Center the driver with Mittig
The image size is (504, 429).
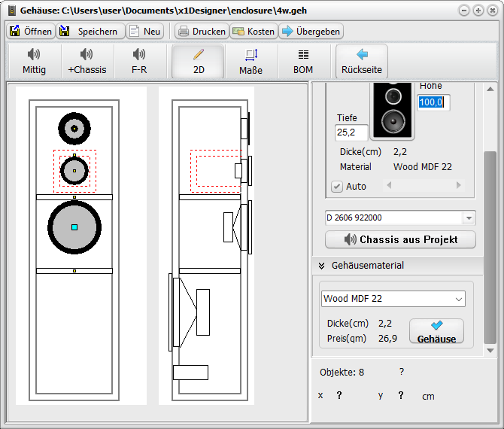pyautogui.click(x=35, y=61)
